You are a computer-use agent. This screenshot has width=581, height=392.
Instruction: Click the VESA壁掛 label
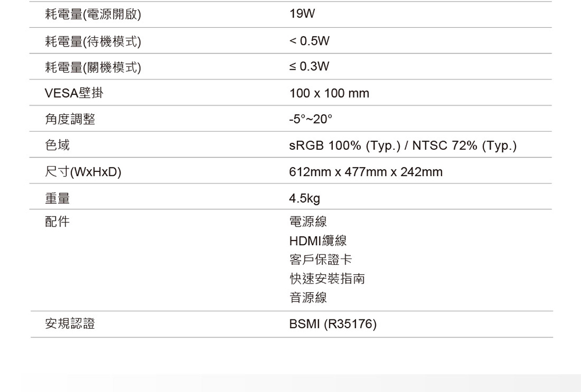75,93
